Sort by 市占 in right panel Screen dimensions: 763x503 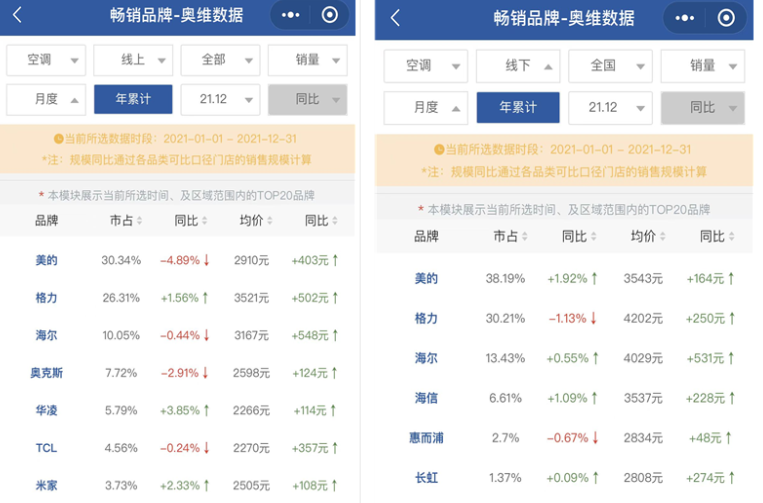[x=510, y=236]
